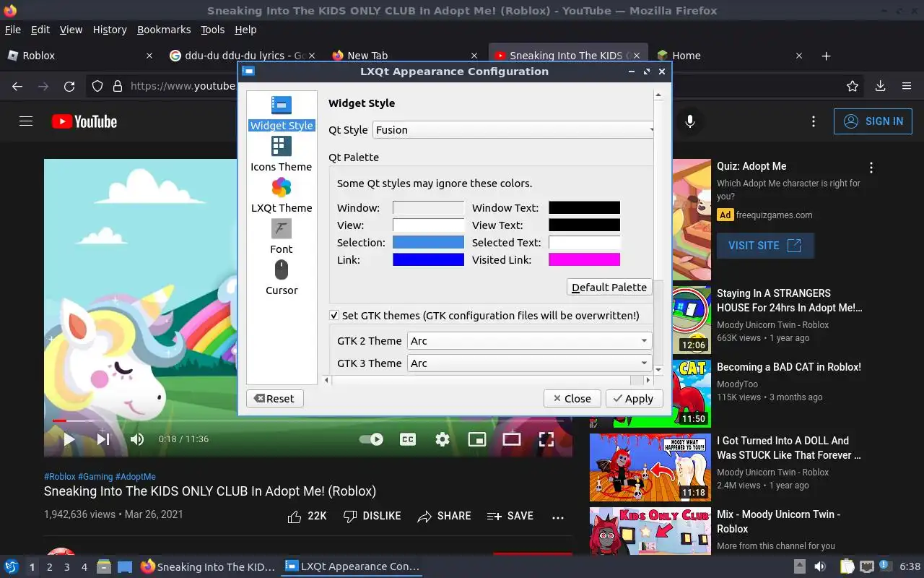Click SIGN IN on YouTube

tap(873, 121)
